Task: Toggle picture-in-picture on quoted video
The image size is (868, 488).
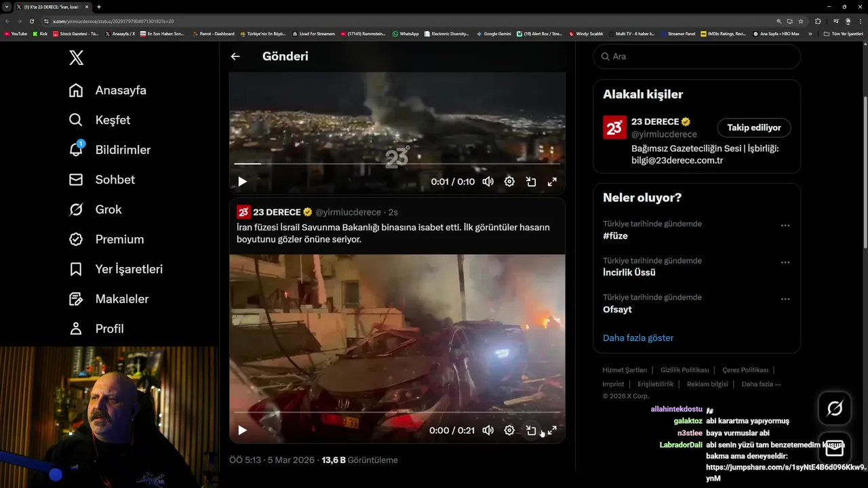Action: [x=531, y=430]
